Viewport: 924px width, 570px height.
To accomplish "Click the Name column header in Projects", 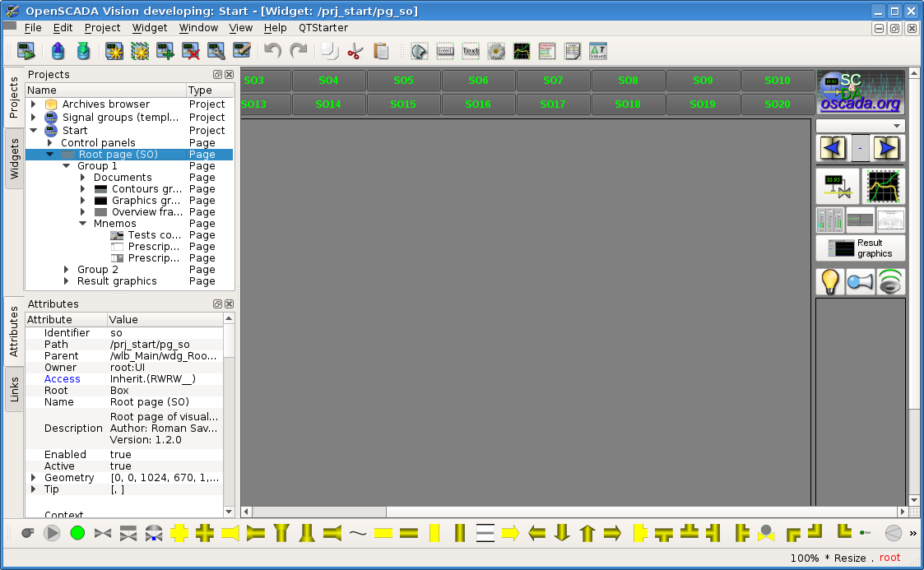I will 106,90.
